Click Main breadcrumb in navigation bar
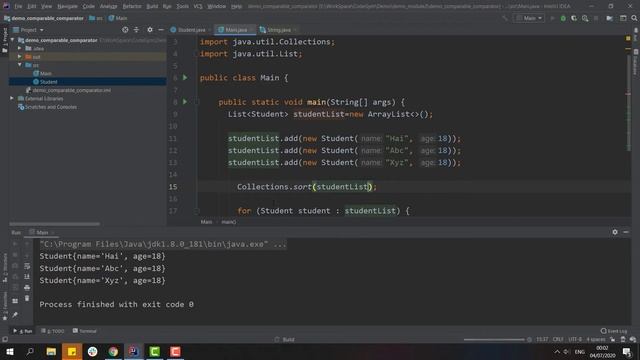640x360 pixels. click(118, 18)
